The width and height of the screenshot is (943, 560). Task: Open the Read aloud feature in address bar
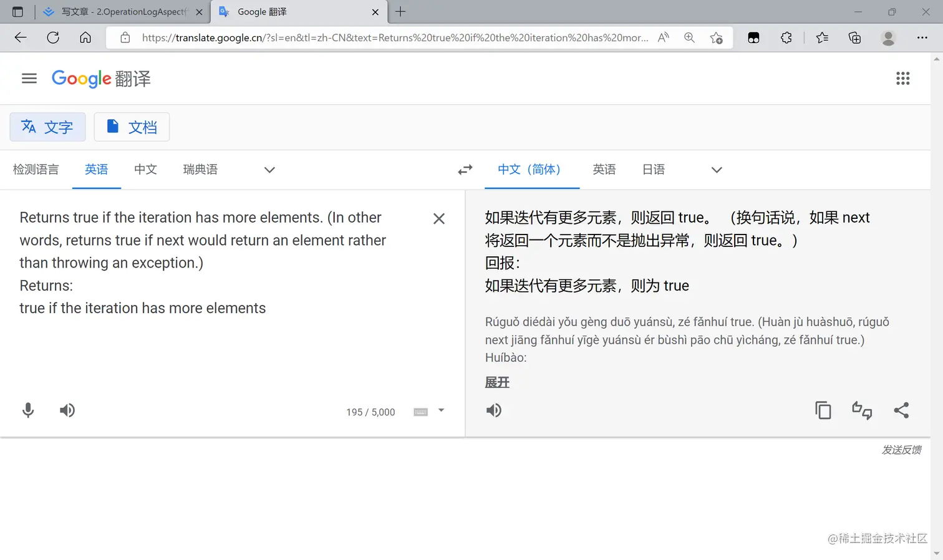coord(664,37)
